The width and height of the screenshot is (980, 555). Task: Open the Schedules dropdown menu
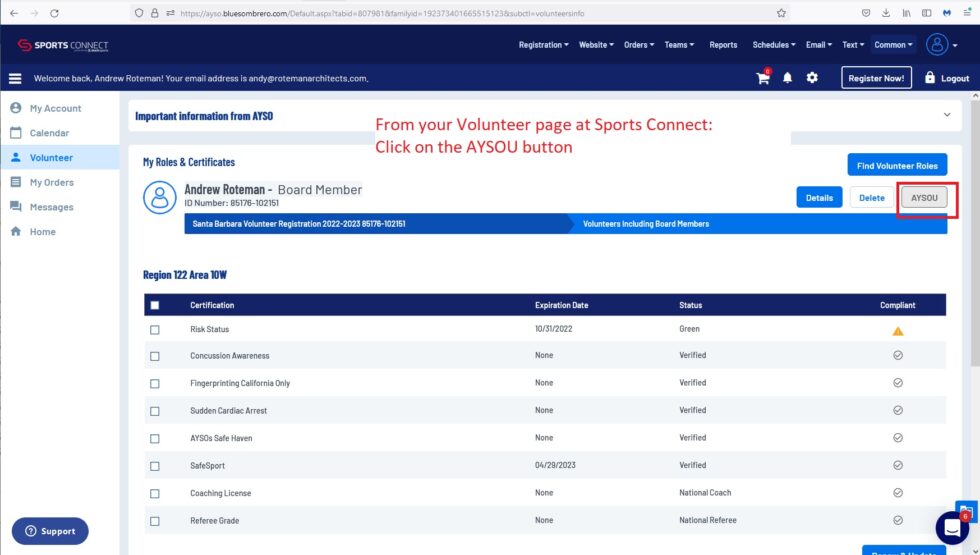tap(773, 45)
